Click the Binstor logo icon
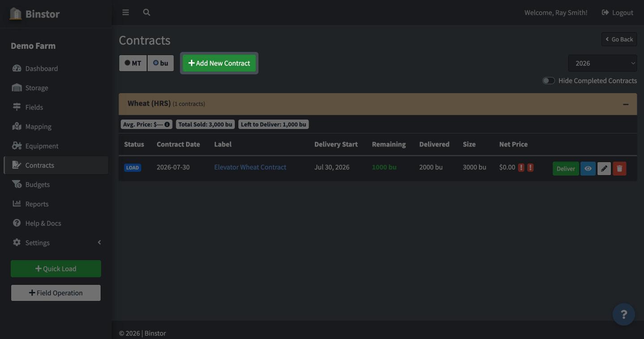The height and width of the screenshot is (339, 644). pyautogui.click(x=16, y=13)
